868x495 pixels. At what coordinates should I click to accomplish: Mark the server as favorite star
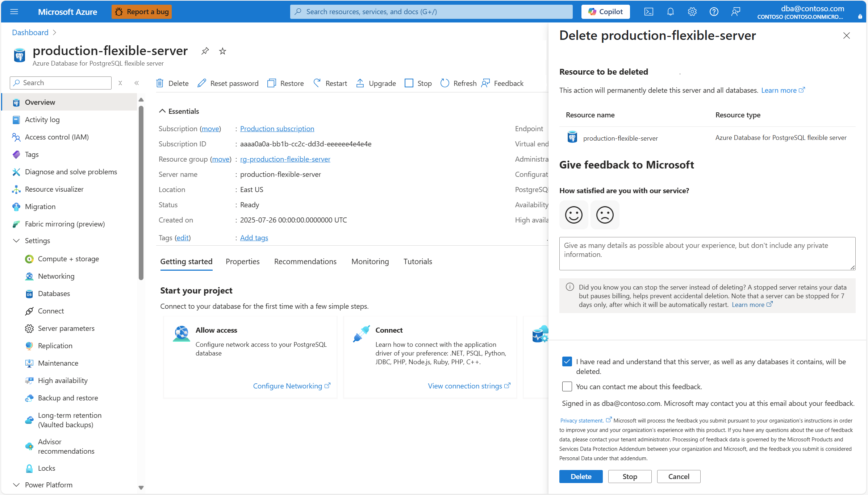(222, 51)
